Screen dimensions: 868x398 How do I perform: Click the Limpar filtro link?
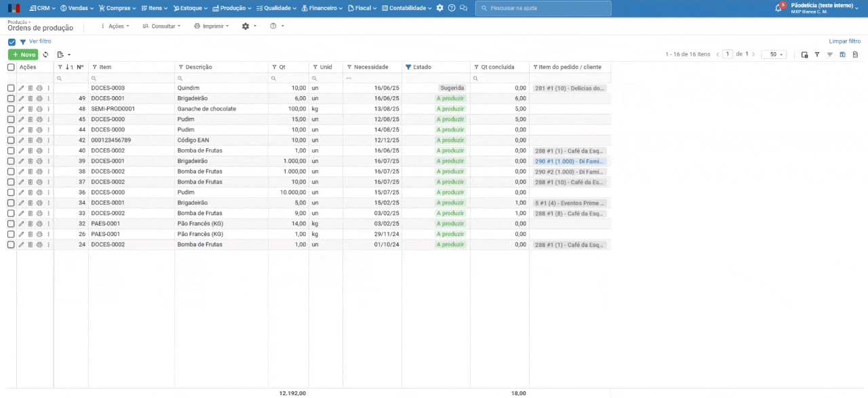coord(844,41)
